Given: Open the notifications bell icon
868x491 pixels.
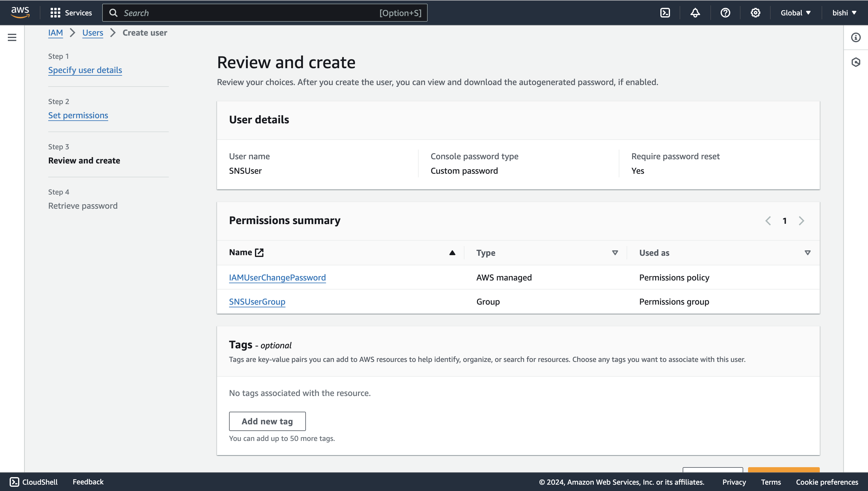Looking at the screenshot, I should [695, 13].
